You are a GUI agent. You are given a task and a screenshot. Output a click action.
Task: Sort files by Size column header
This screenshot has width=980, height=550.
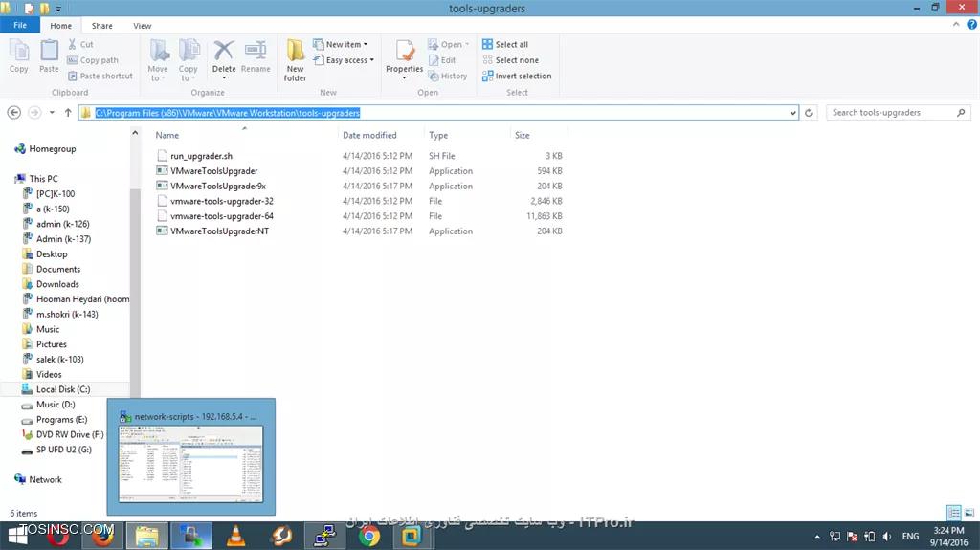coord(522,135)
